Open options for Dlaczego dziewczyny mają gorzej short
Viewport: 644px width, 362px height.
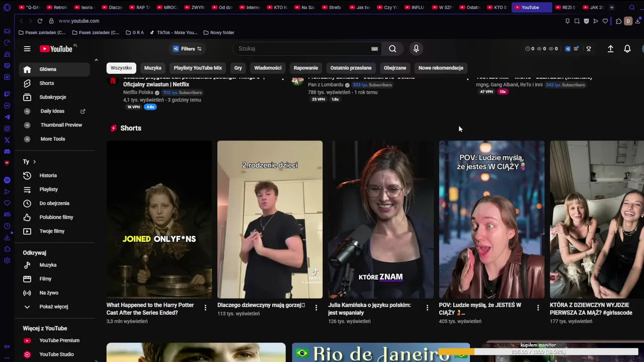[316, 308]
